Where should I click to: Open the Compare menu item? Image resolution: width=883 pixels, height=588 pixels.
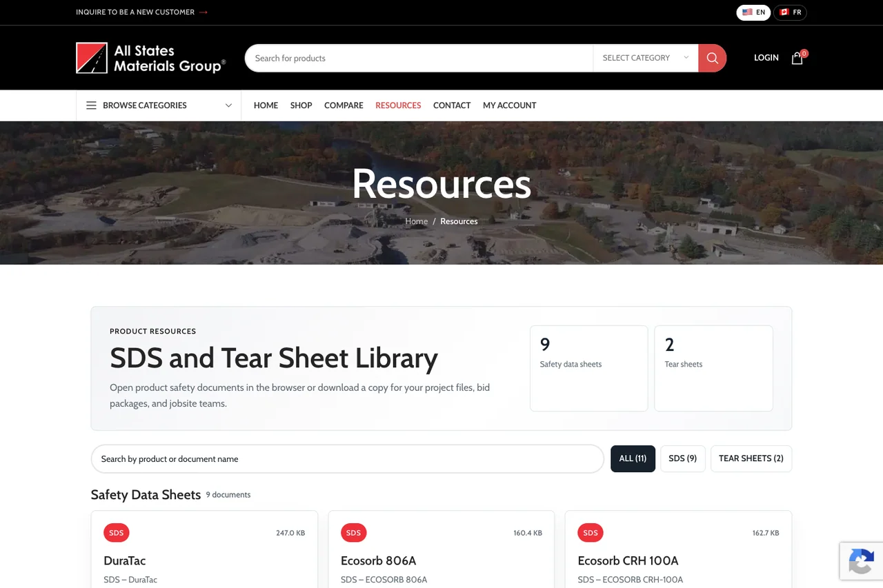[344, 105]
